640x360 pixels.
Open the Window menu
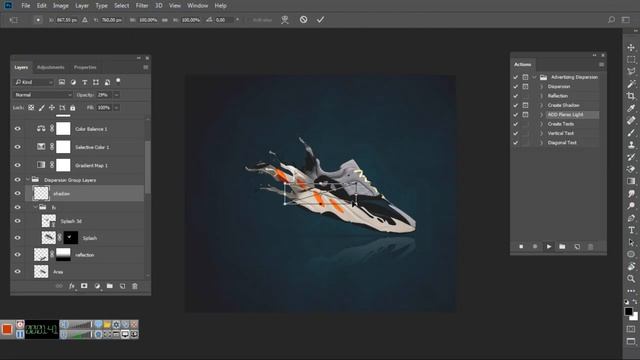click(198, 6)
